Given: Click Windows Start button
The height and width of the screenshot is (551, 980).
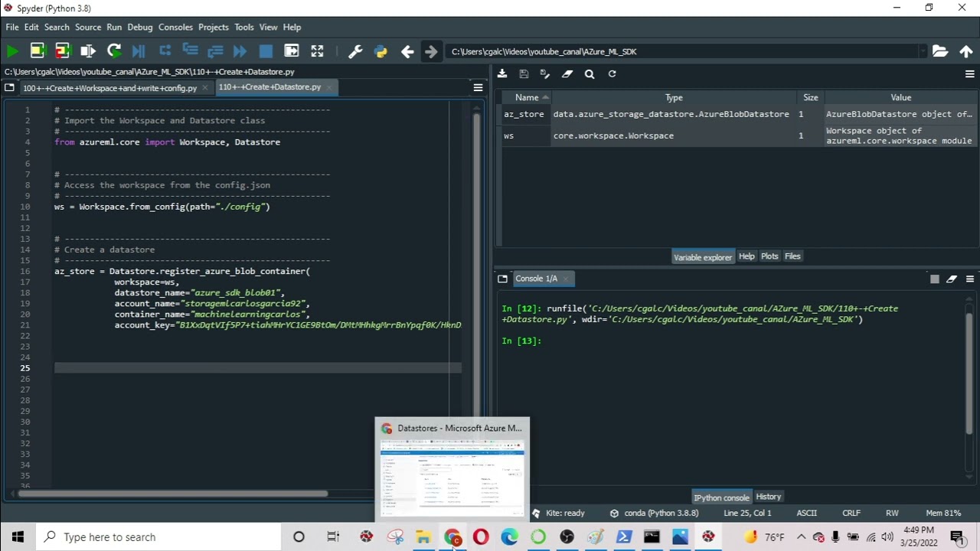Looking at the screenshot, I should click(18, 536).
